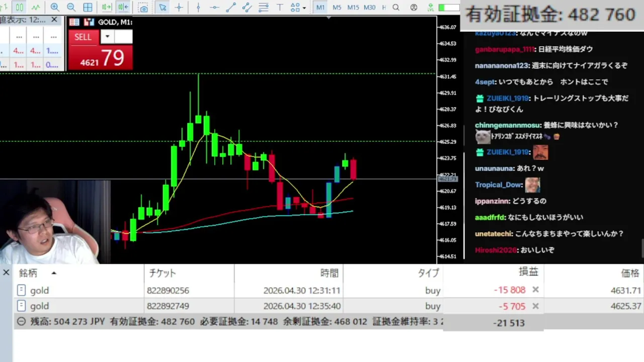Click the total loss -21 513 value
The width and height of the screenshot is (644, 362).
509,323
